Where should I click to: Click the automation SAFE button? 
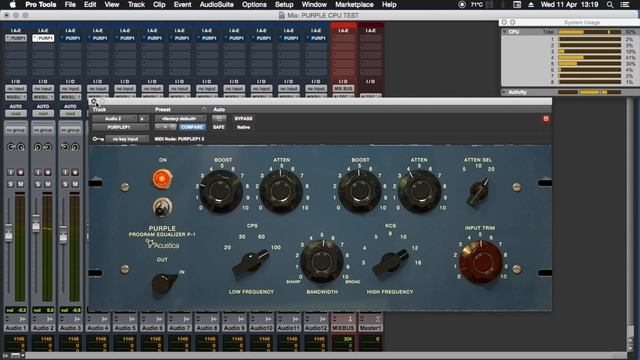(219, 127)
